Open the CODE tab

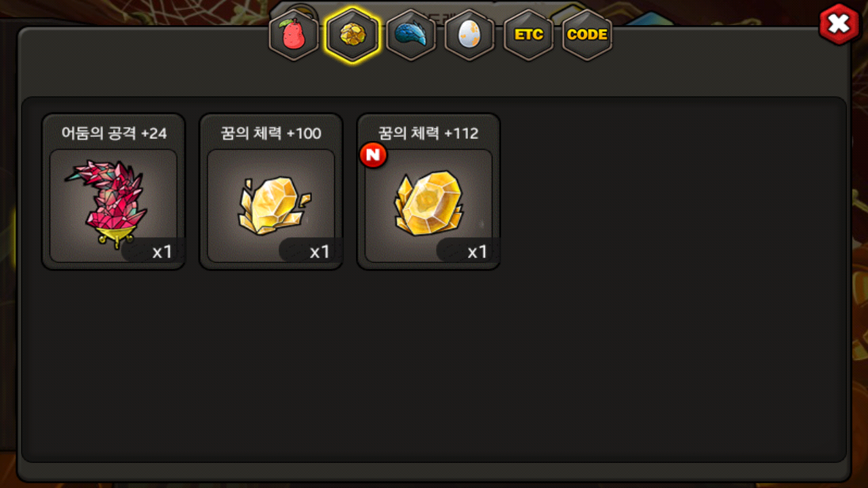tap(587, 35)
